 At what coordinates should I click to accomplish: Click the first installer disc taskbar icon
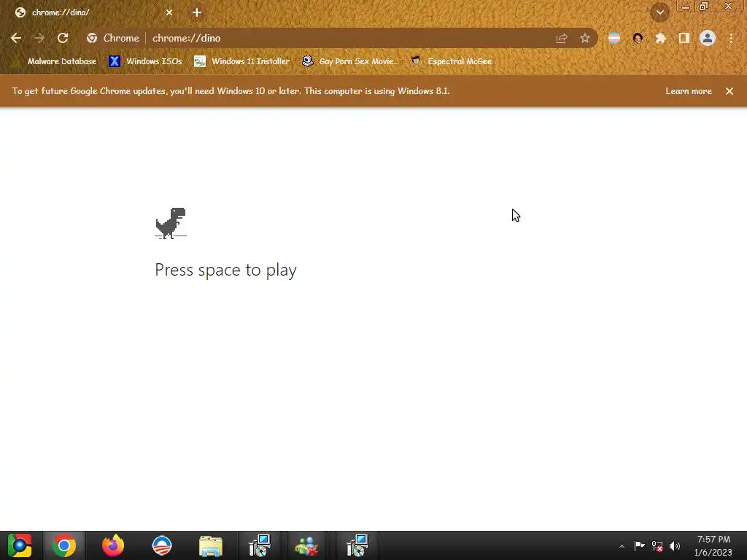[260, 545]
